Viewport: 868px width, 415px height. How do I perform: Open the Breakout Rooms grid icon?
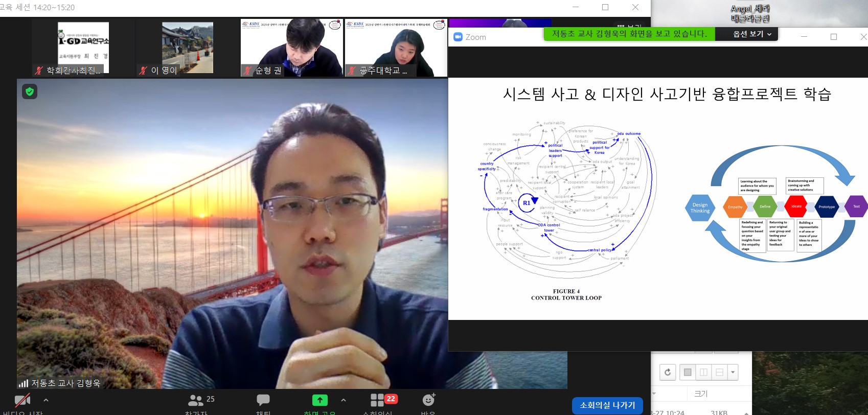[x=377, y=400]
